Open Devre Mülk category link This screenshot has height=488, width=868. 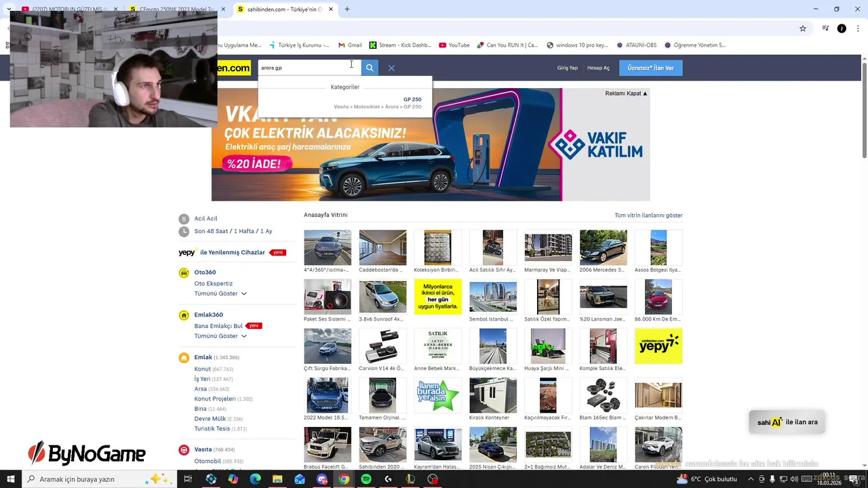click(210, 419)
